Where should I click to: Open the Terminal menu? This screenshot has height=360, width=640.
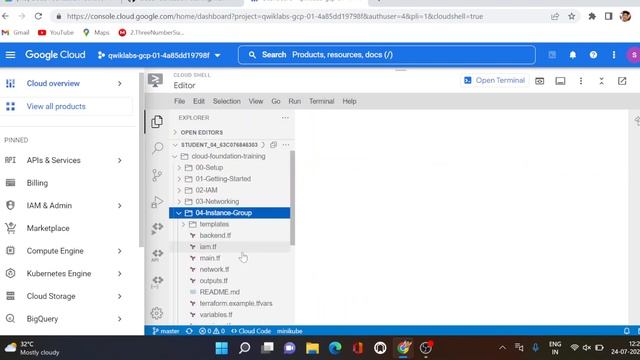(x=322, y=101)
